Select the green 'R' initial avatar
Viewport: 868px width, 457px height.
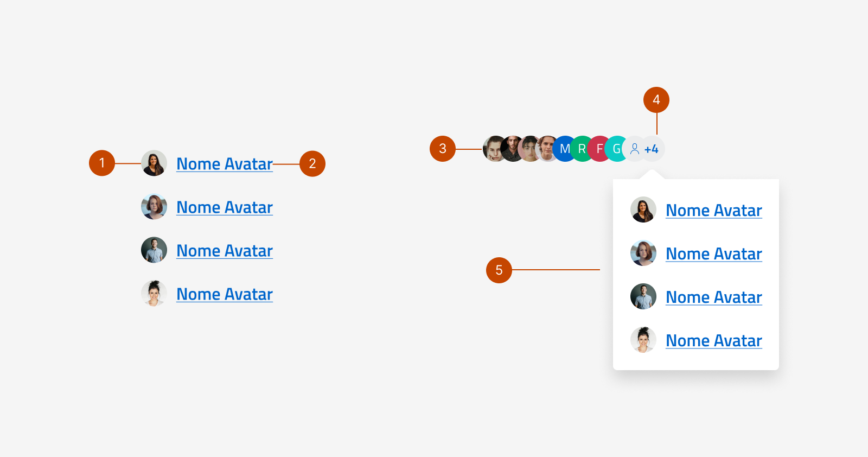(x=582, y=149)
